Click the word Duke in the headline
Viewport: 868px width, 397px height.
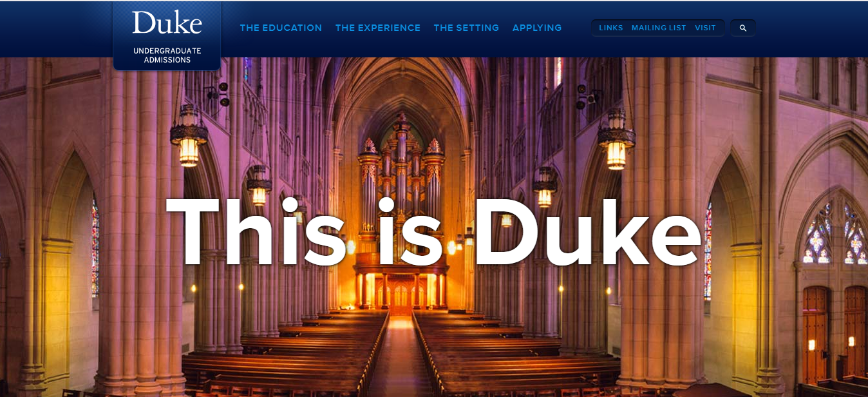(x=587, y=233)
